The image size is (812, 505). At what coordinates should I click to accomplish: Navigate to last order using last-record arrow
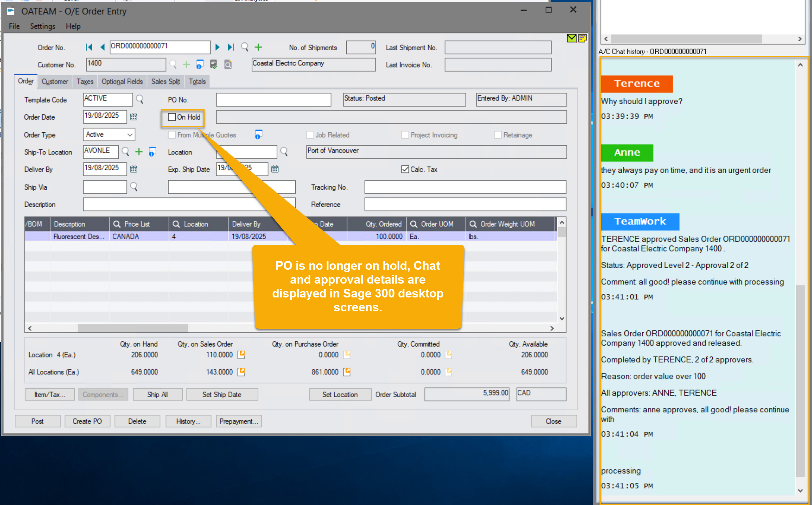231,47
